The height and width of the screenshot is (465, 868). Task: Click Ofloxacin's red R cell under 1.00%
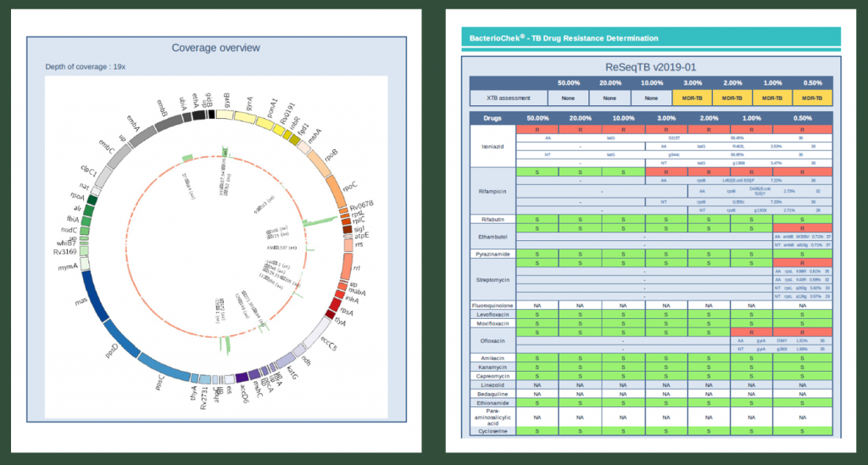click(752, 332)
